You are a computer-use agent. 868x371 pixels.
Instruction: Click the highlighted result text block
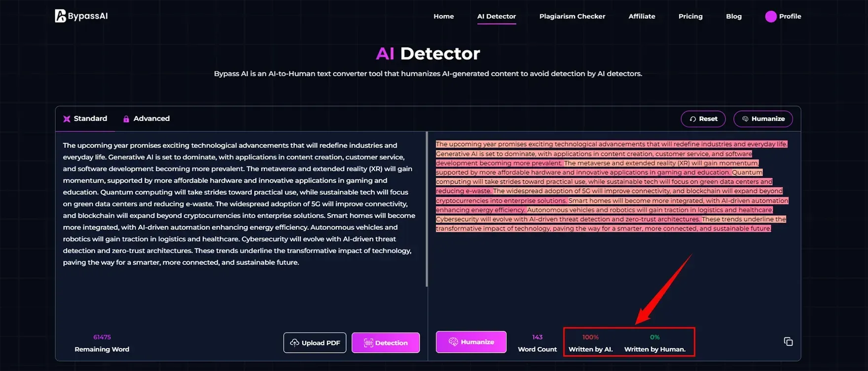612,186
